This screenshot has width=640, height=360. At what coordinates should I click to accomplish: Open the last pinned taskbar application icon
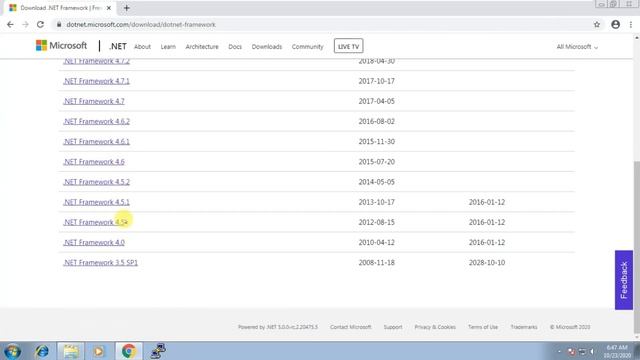(x=158, y=351)
